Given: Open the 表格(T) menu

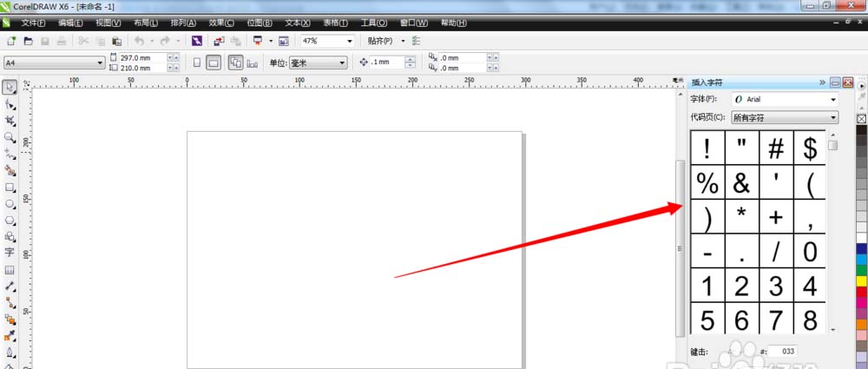Looking at the screenshot, I should 335,23.
